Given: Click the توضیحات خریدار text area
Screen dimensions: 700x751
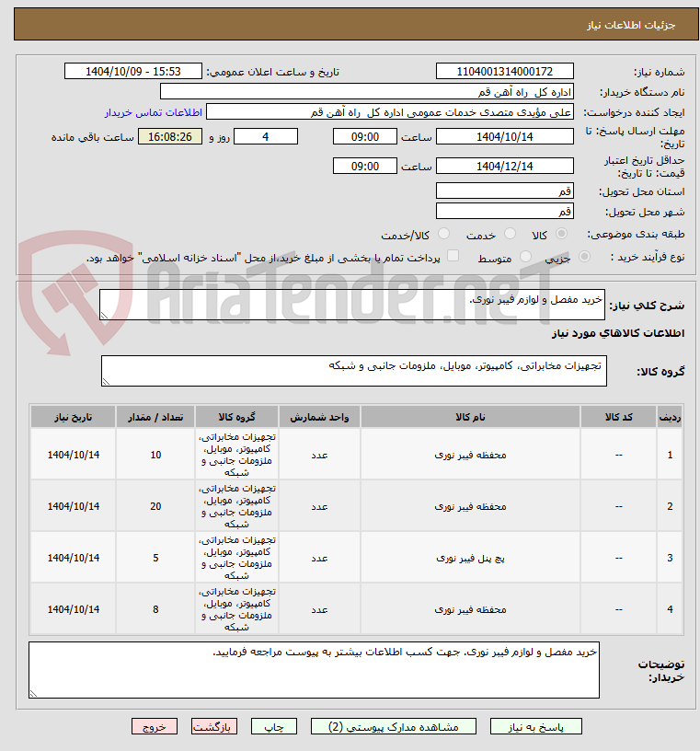Looking at the screenshot, I should (x=314, y=670).
